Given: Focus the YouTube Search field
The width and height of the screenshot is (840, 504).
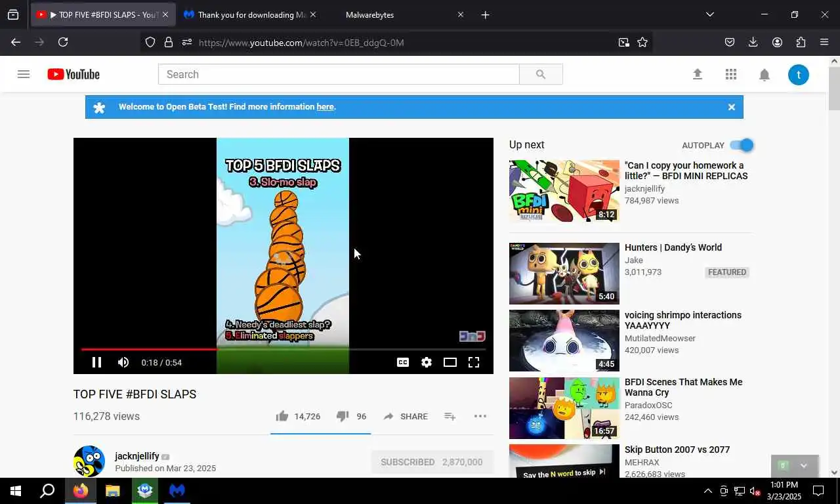Looking at the screenshot, I should click(339, 74).
